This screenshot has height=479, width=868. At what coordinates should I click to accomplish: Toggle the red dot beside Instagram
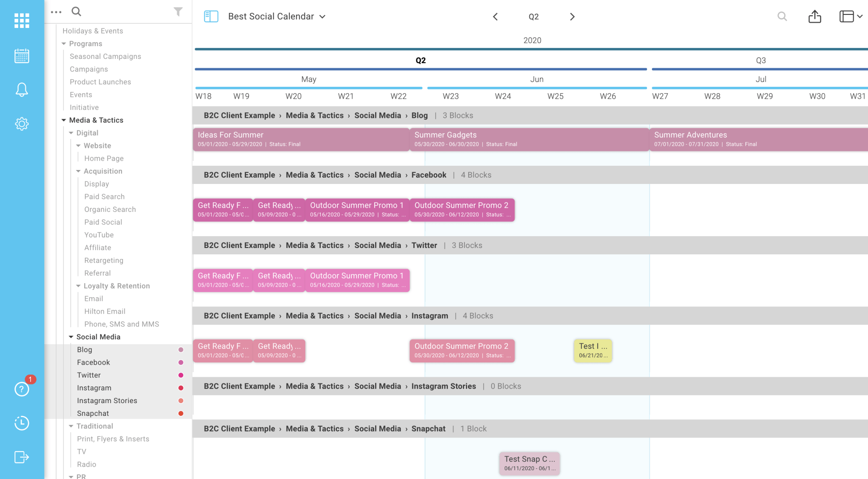point(181,388)
